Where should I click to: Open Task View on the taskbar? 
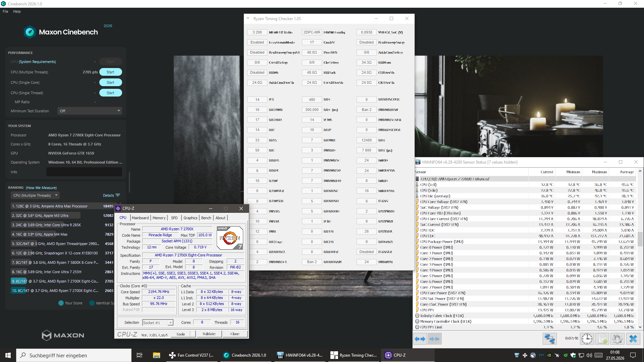(x=140, y=355)
